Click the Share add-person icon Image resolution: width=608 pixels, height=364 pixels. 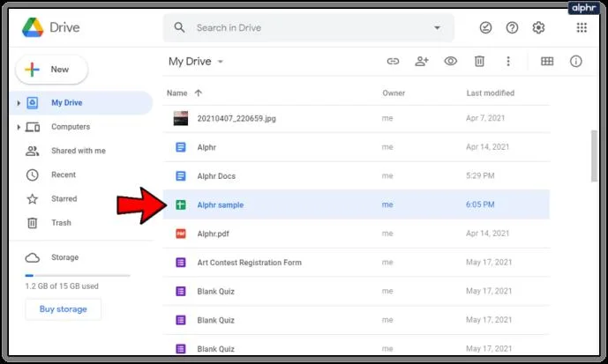[422, 61]
